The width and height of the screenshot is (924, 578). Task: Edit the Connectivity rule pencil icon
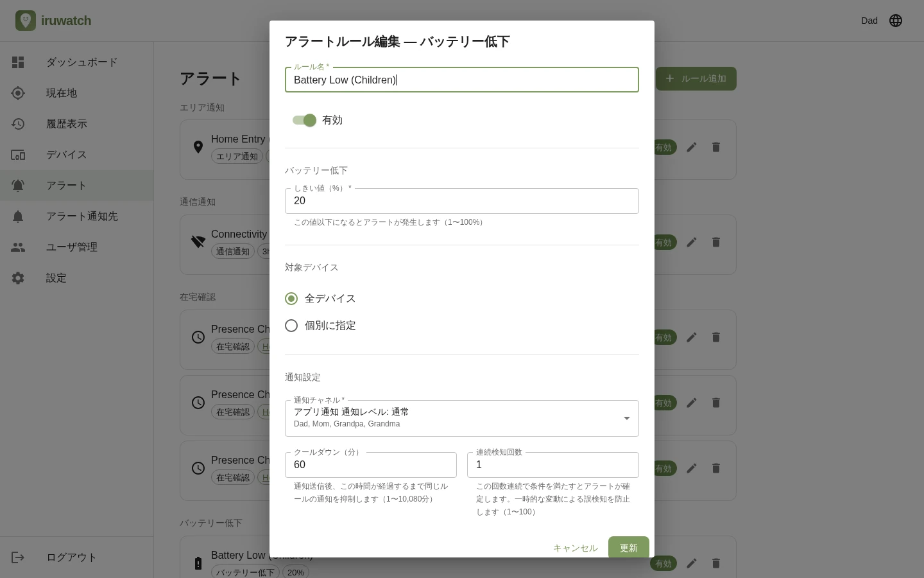[692, 242]
